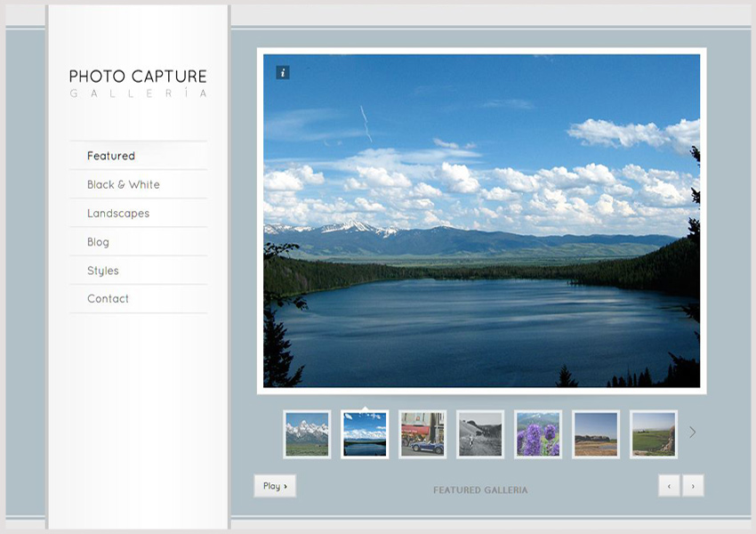
Task: Select the dusk plains thumbnail
Action: (596, 434)
